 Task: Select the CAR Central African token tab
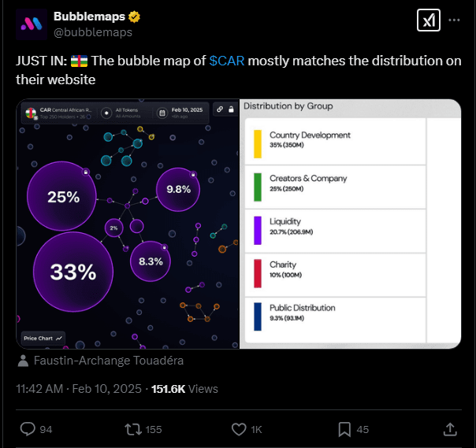click(60, 113)
